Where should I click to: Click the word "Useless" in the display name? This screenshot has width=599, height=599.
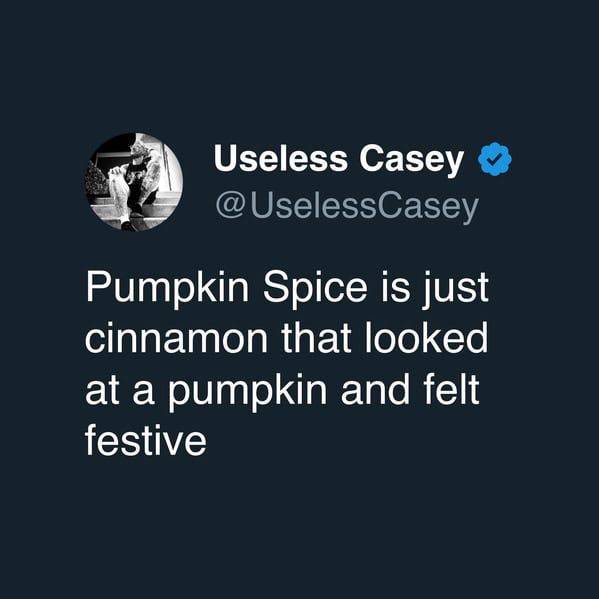click(281, 159)
